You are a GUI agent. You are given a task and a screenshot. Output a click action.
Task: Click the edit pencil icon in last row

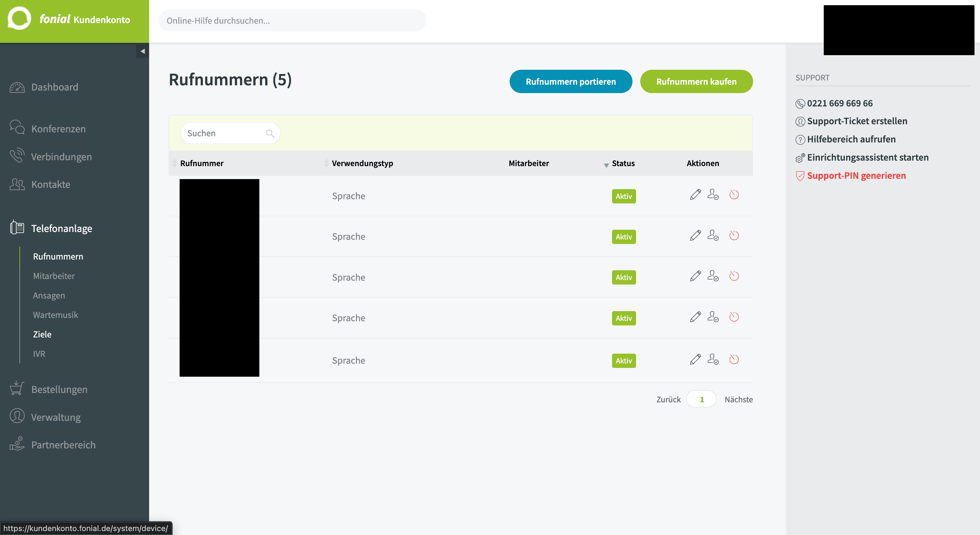695,359
